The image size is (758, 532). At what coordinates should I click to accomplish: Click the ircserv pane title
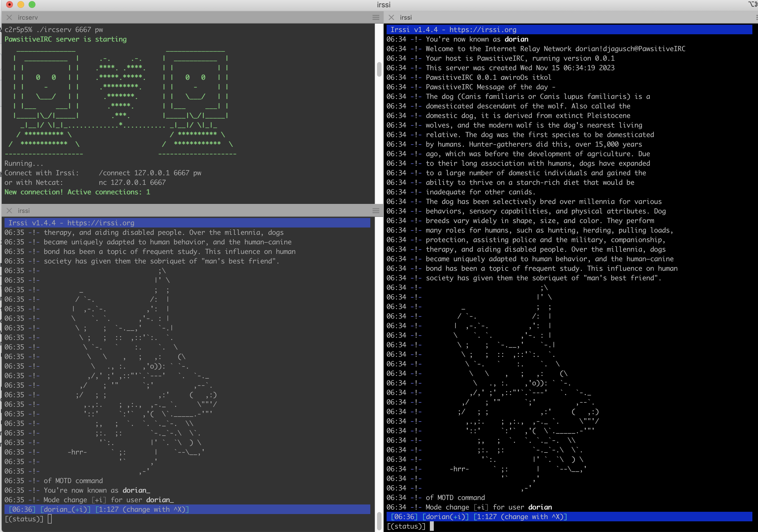click(28, 17)
